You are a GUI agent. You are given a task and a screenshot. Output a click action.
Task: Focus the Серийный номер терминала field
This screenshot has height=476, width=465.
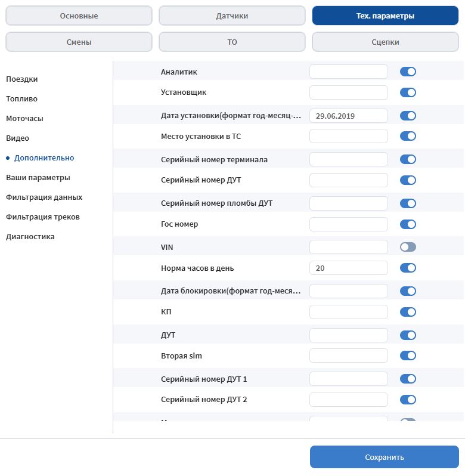click(x=349, y=160)
